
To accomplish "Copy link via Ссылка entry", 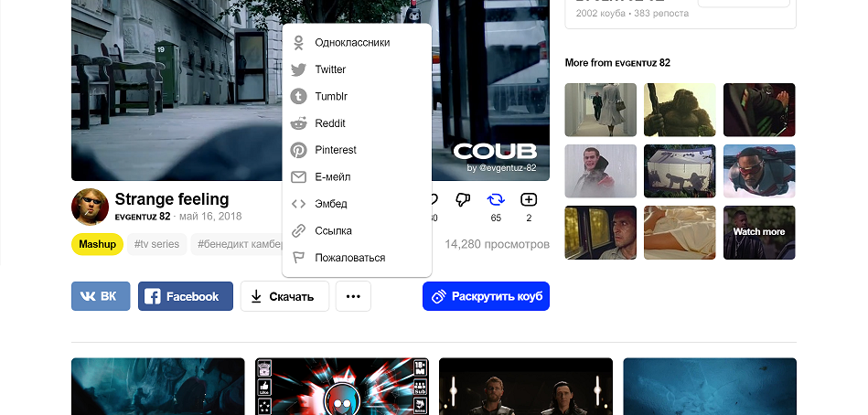I will [333, 230].
